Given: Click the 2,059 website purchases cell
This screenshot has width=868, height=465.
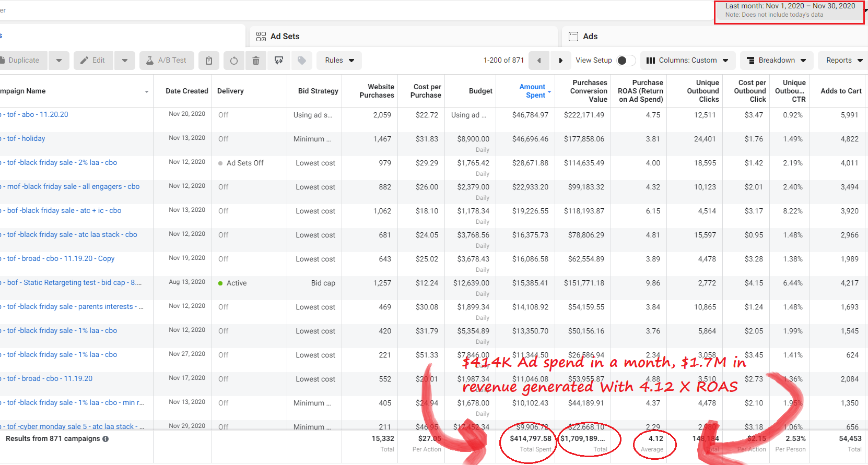Looking at the screenshot, I should point(382,115).
